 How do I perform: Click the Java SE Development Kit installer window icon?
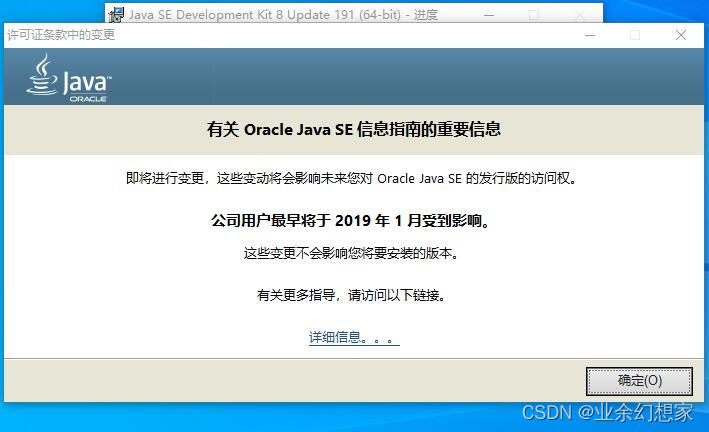117,15
